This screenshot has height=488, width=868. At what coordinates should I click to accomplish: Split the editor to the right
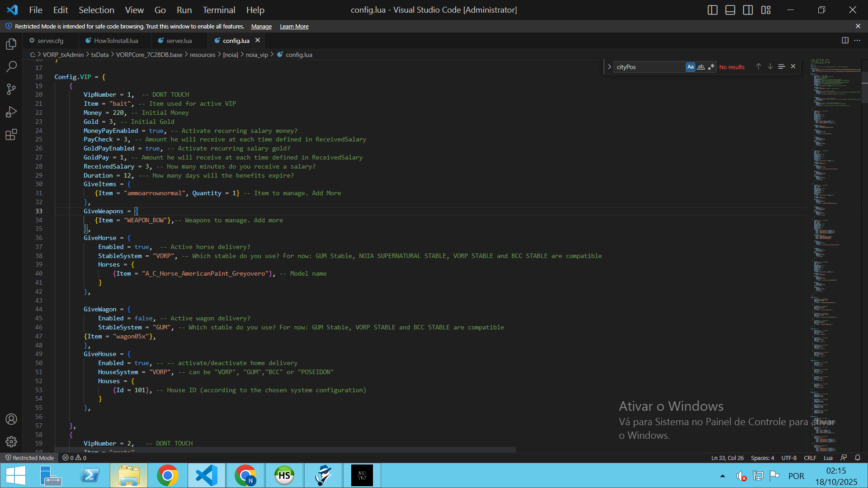coord(845,40)
